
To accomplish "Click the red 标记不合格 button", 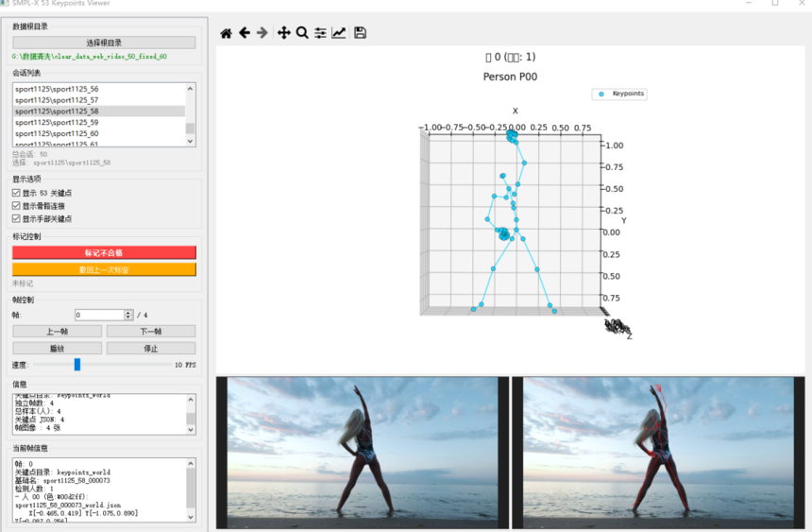I will click(104, 252).
